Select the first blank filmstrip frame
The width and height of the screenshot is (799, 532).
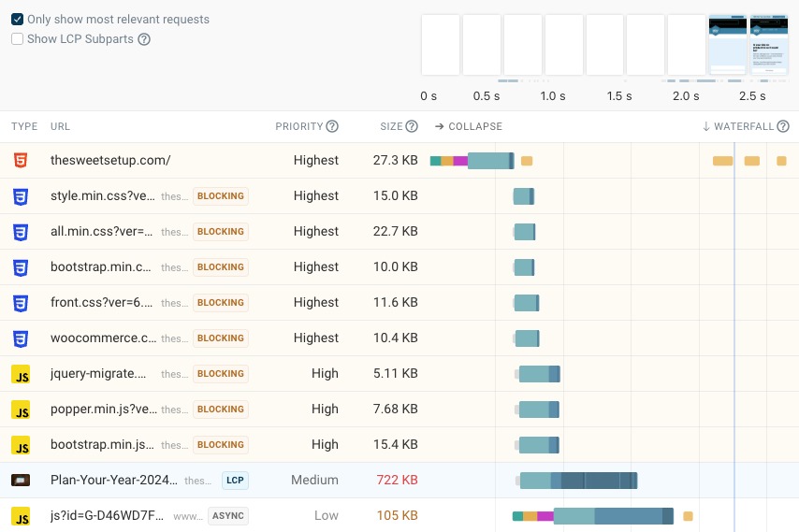[441, 45]
